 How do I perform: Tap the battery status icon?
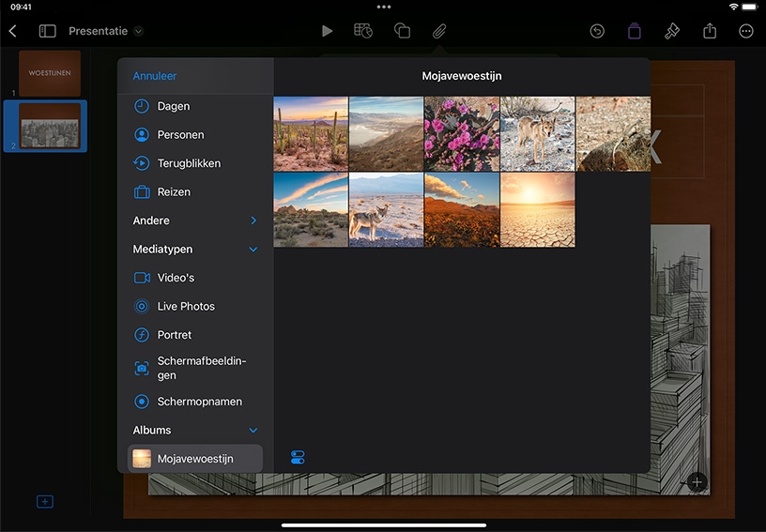(749, 7)
